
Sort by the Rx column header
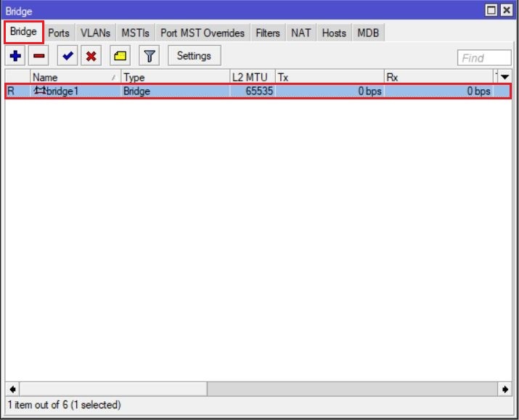tap(438, 78)
